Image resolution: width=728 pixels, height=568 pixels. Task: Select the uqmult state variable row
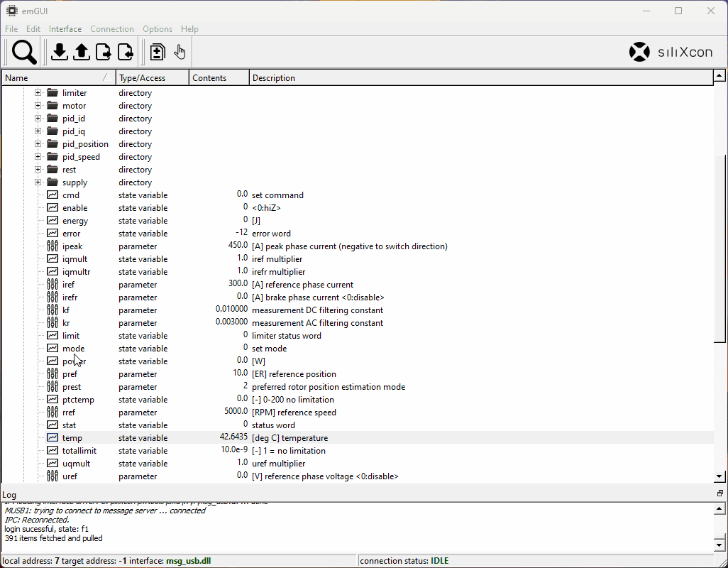tap(379, 464)
